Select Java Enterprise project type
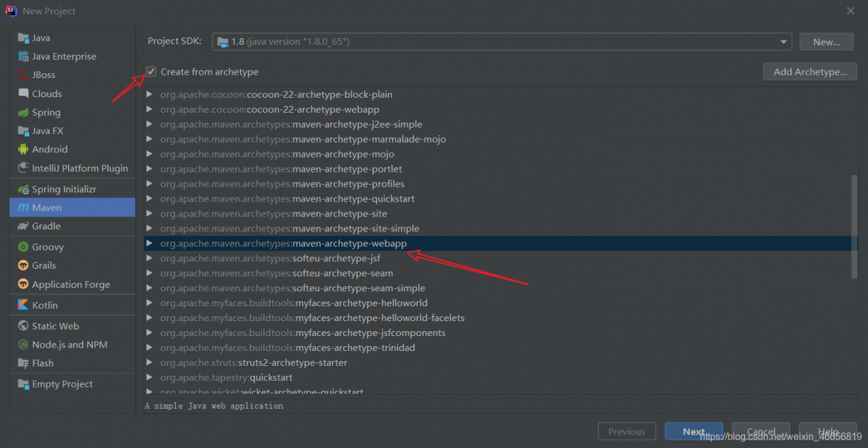The height and width of the screenshot is (448, 868). pyautogui.click(x=72, y=56)
